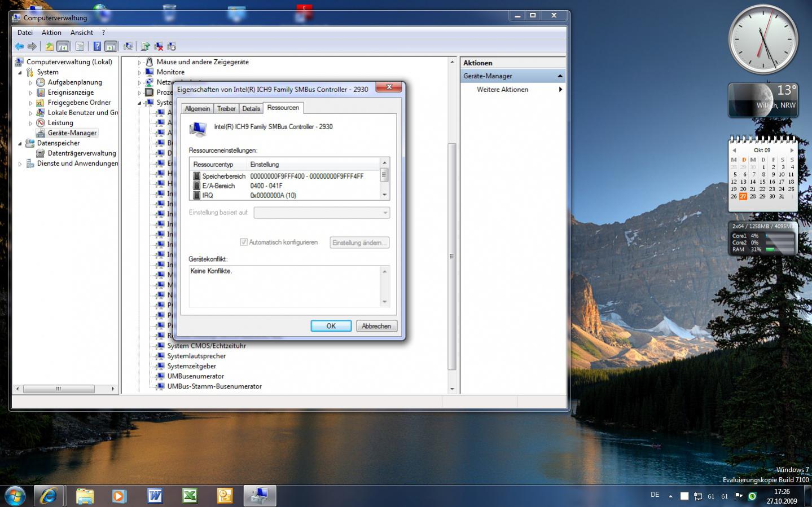Image resolution: width=812 pixels, height=507 pixels.
Task: Open Word from the taskbar
Action: point(155,496)
